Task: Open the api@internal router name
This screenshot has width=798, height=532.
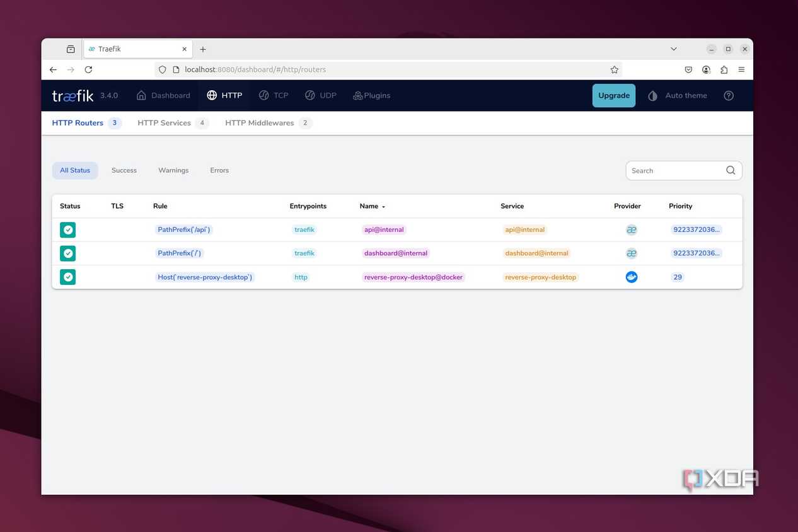Action: (x=384, y=229)
